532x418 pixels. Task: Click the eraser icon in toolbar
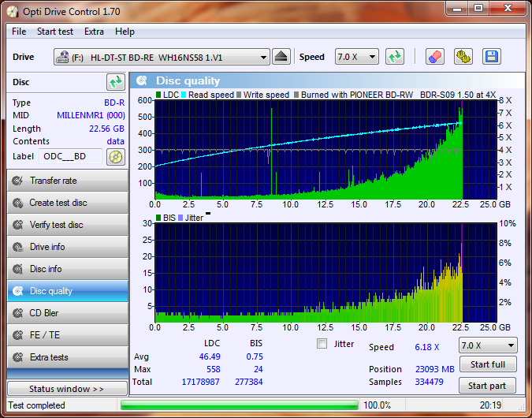click(435, 57)
